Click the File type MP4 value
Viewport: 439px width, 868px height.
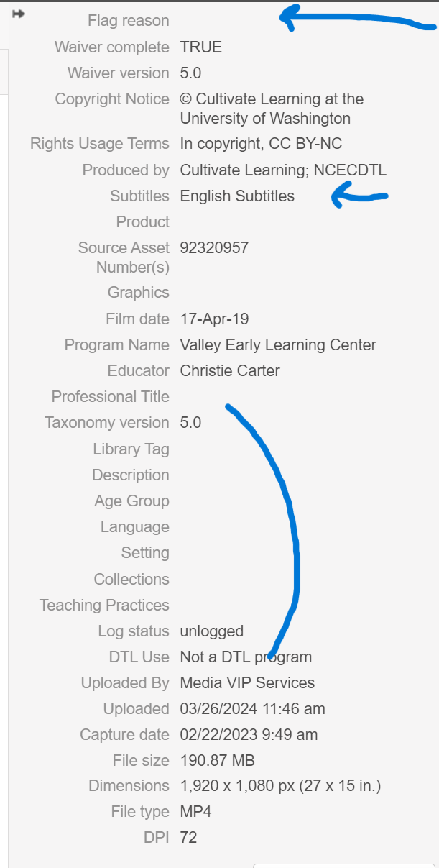[x=195, y=813]
